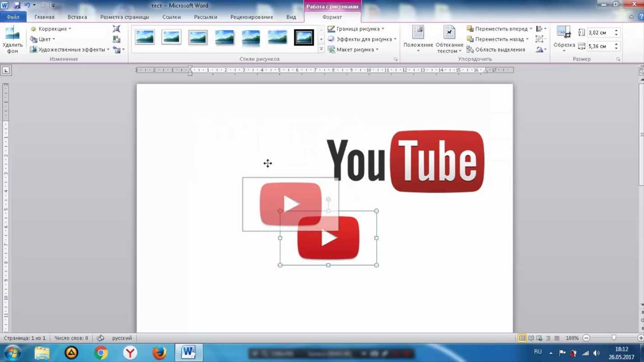Screen dimensions: 644x362
Task: Undo the last action via toolbar
Action: pos(27,5)
